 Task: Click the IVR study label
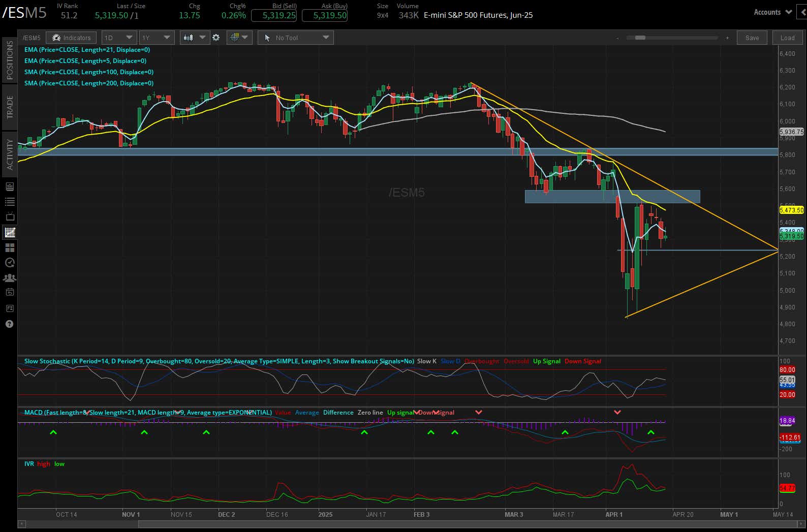[29, 464]
